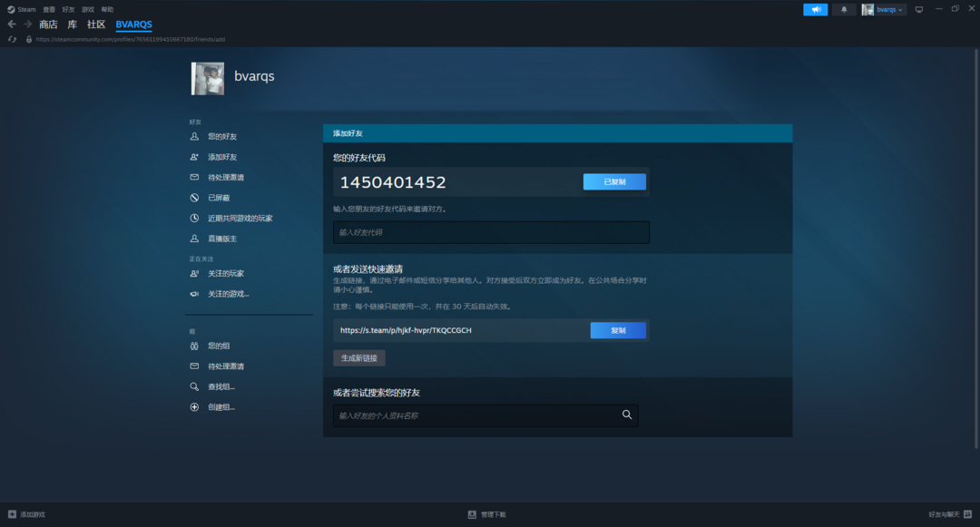Image resolution: width=980 pixels, height=527 pixels.
Task: Click the 添加好友 person-plus icon in sidebar
Action: coord(194,157)
